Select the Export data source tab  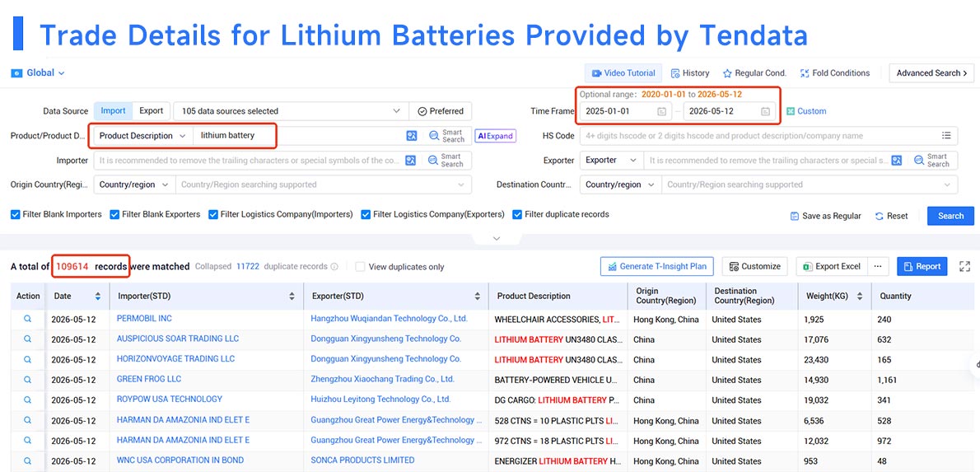coord(151,110)
